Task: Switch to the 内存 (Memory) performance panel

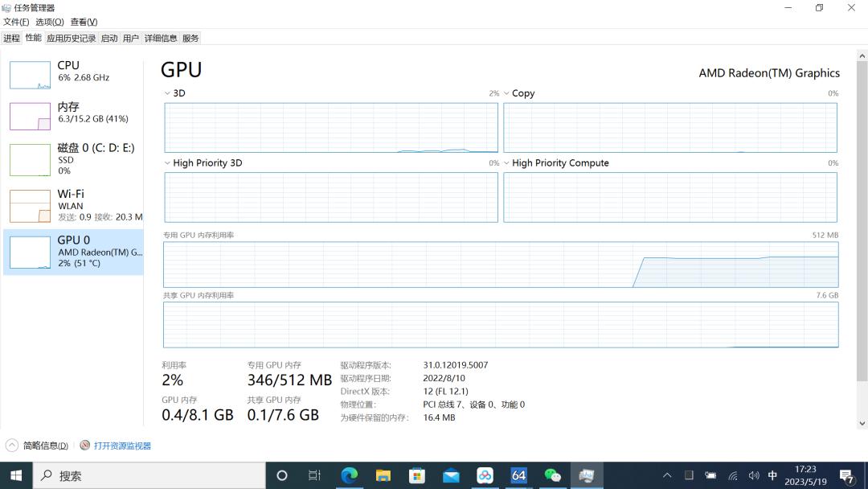Action: tap(72, 115)
